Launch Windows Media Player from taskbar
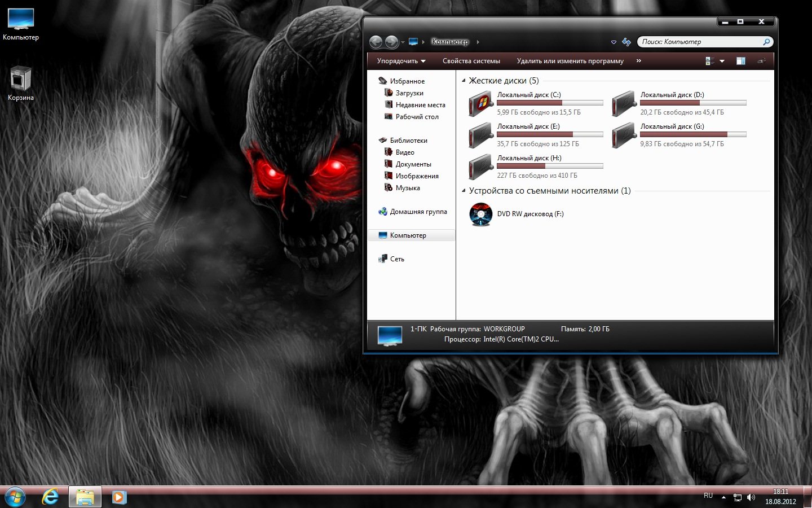 click(x=119, y=497)
